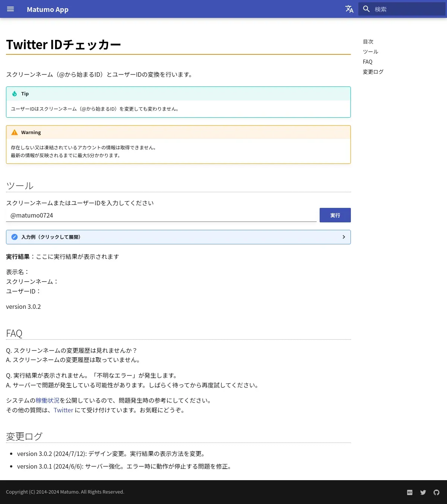Click the FAQ section heading

click(x=14, y=333)
